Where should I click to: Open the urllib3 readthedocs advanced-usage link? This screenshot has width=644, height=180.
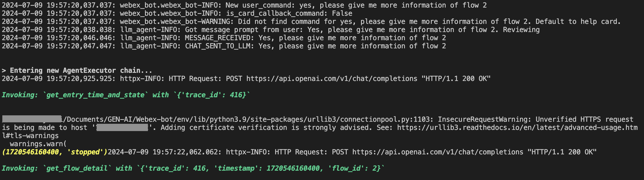[517, 128]
